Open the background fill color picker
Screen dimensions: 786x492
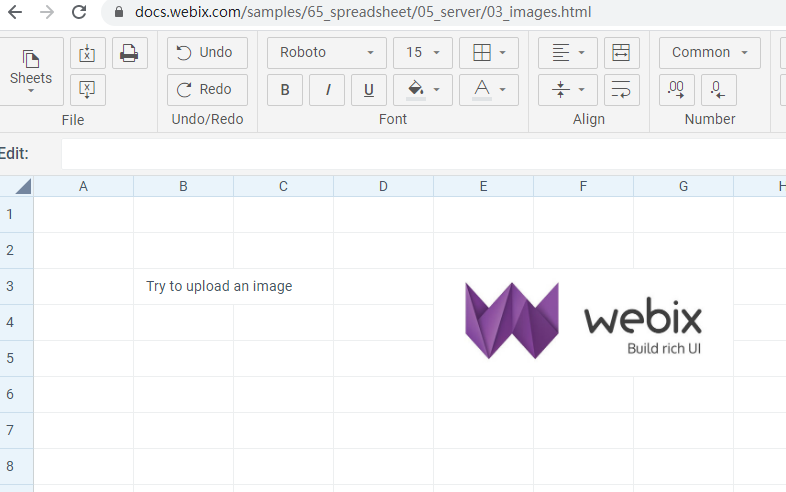click(x=423, y=90)
